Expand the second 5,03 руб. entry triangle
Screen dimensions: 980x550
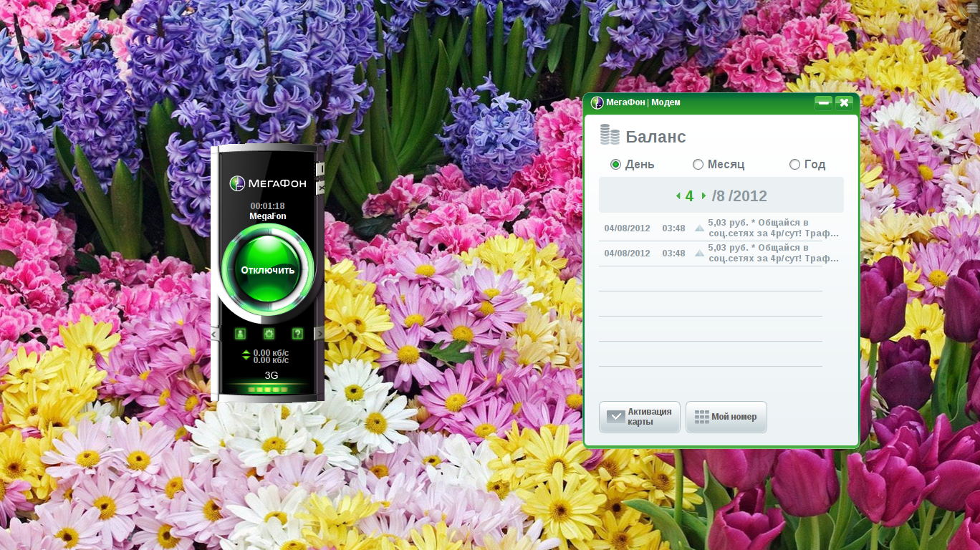[x=700, y=254]
